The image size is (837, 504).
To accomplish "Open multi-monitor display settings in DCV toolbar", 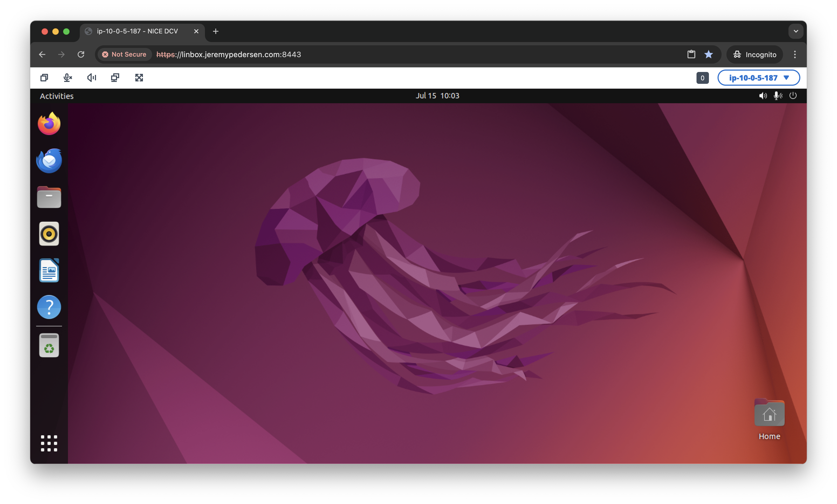I will tap(115, 77).
